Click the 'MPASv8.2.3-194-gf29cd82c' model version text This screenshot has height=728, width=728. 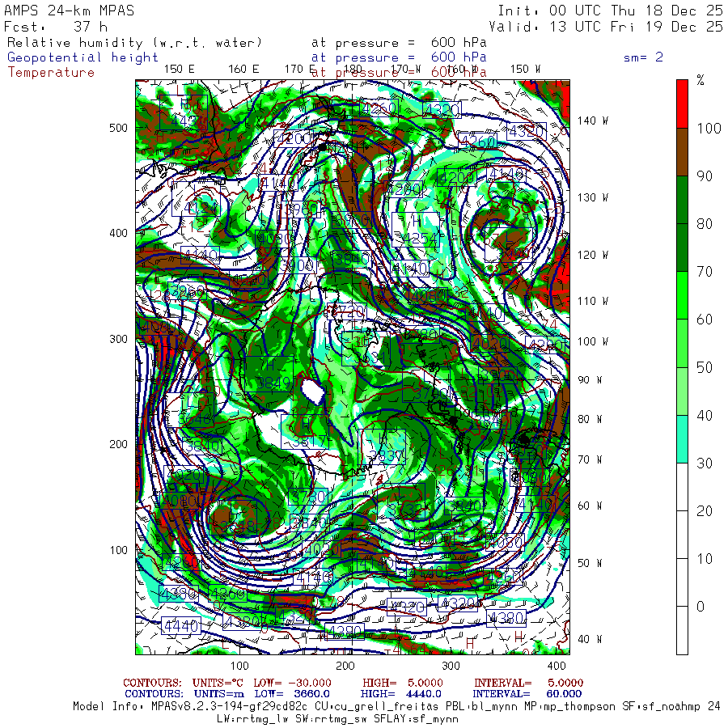(230, 707)
